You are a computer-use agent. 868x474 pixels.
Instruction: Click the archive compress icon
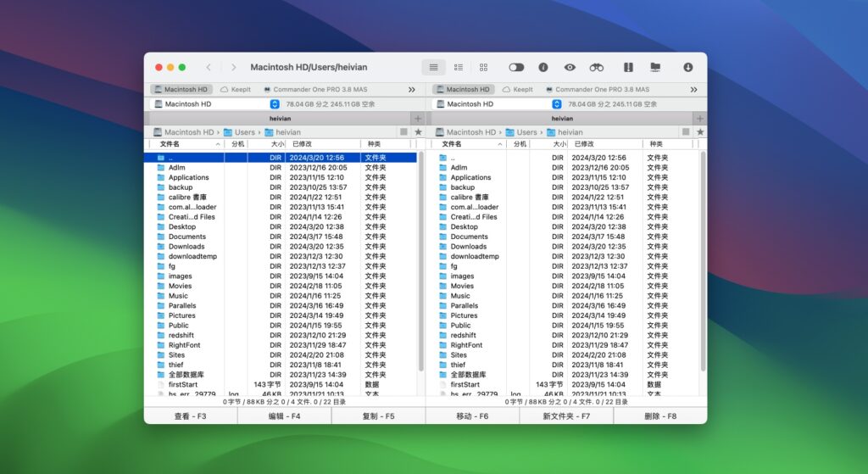pyautogui.click(x=628, y=67)
